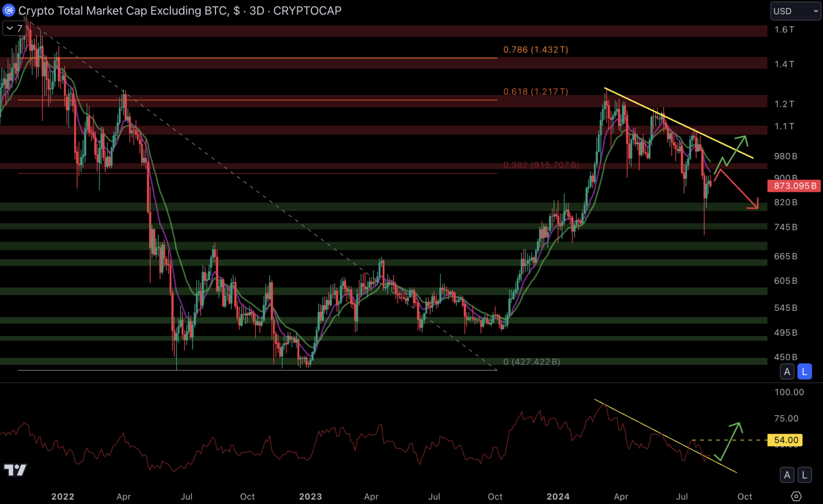Click the CRYPTOCAP symbol logo icon
Screen dimensions: 823x504
[8, 10]
